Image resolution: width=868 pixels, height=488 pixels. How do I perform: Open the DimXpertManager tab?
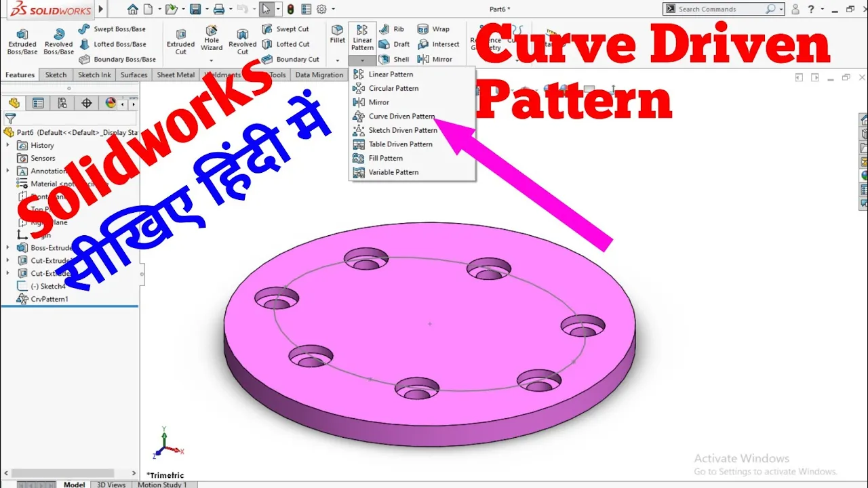tap(87, 103)
